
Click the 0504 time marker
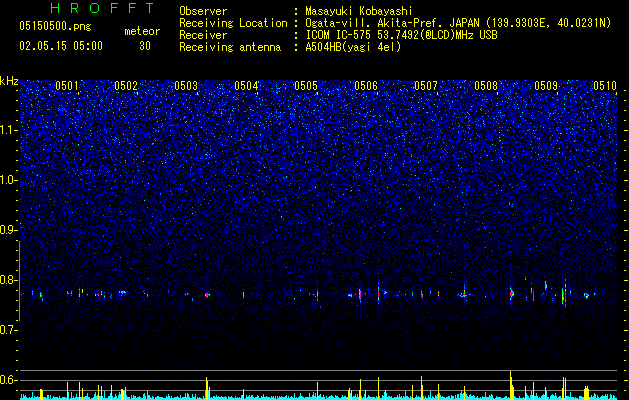tap(246, 86)
